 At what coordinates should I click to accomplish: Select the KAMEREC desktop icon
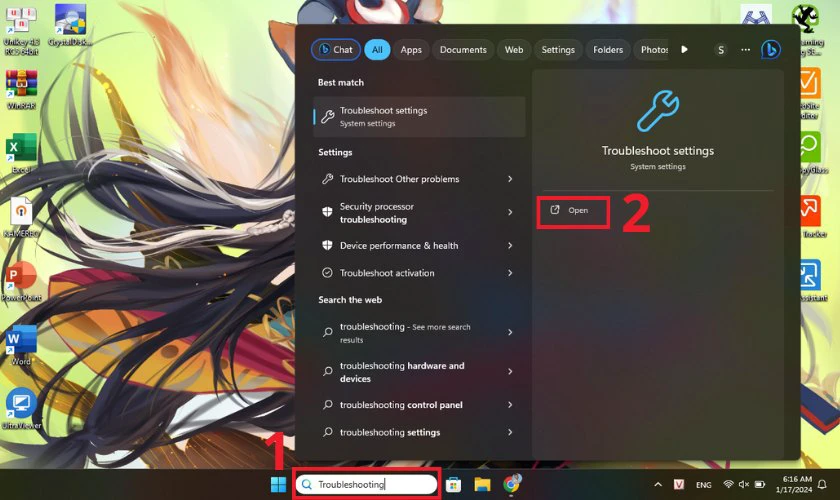coord(21,219)
